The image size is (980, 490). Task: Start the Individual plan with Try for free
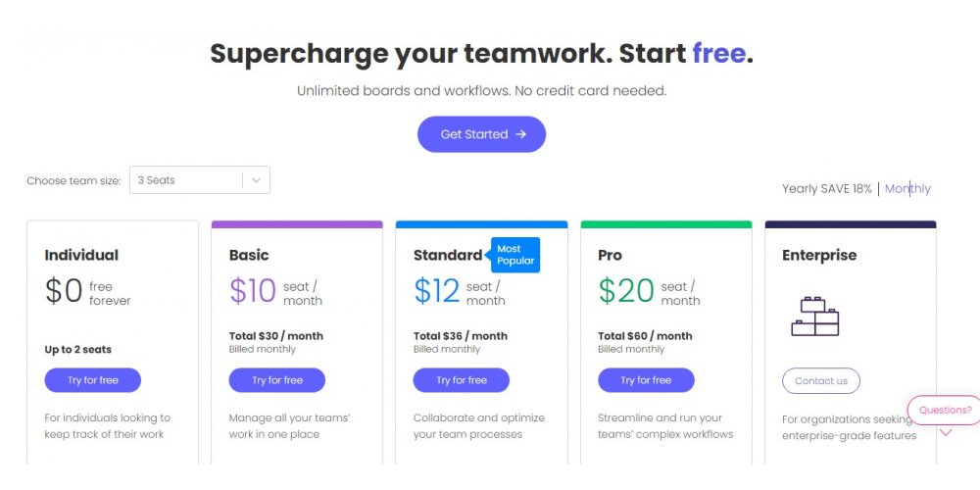[92, 380]
